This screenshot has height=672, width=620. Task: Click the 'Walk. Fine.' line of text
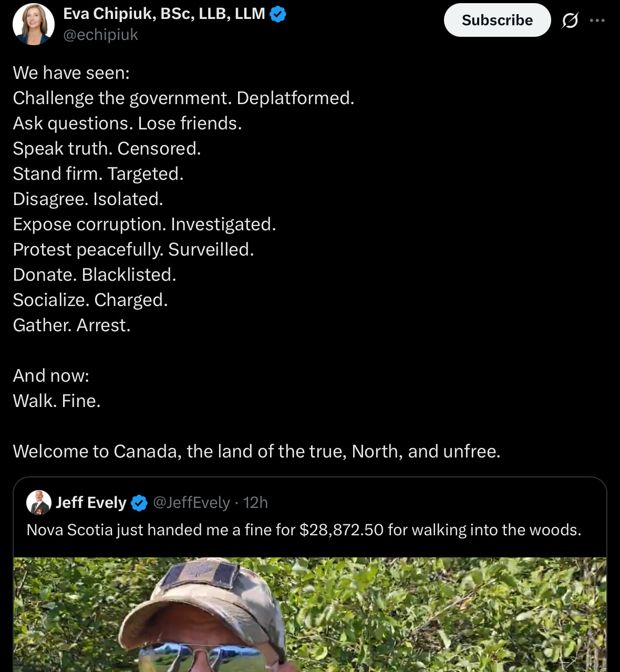tap(57, 401)
